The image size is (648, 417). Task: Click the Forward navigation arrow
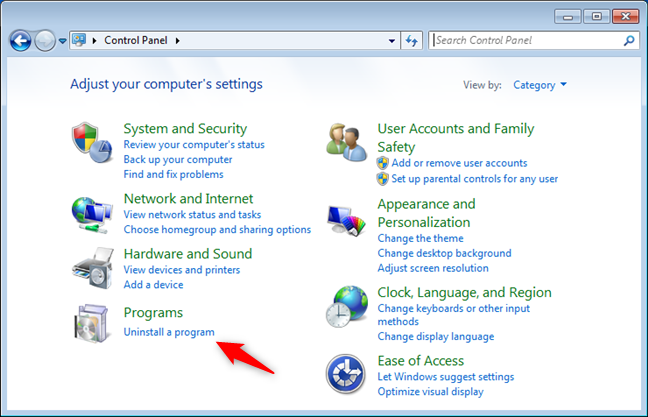[x=45, y=41]
